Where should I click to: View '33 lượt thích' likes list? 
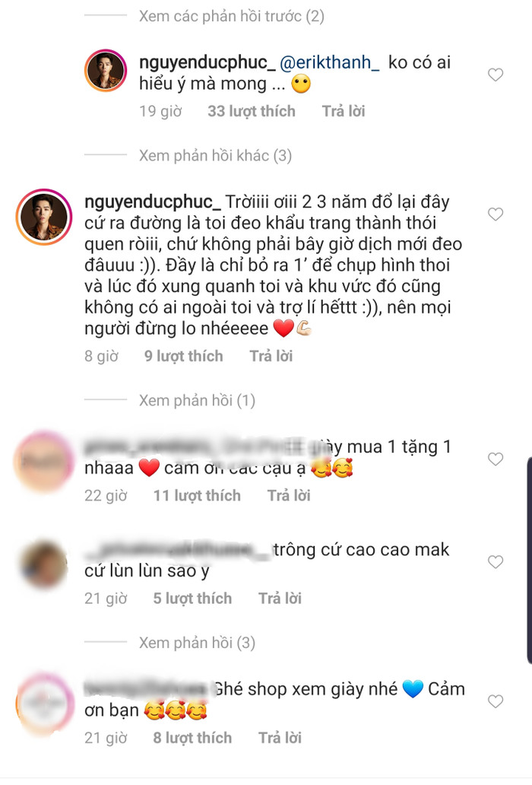pos(252,111)
